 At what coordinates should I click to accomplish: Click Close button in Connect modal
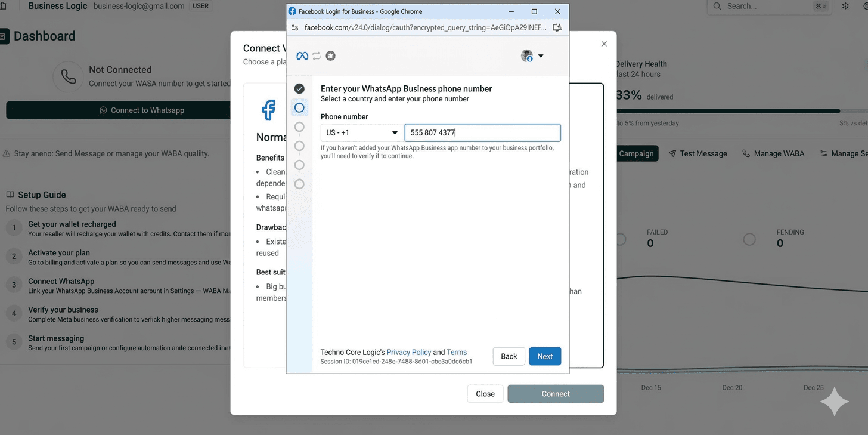pyautogui.click(x=485, y=394)
